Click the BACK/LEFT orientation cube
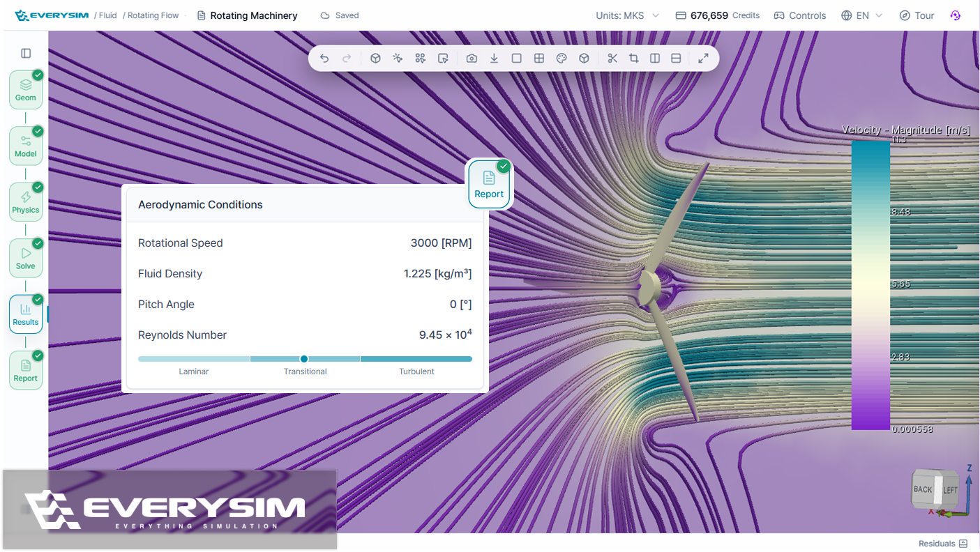The image size is (980, 552). [936, 490]
